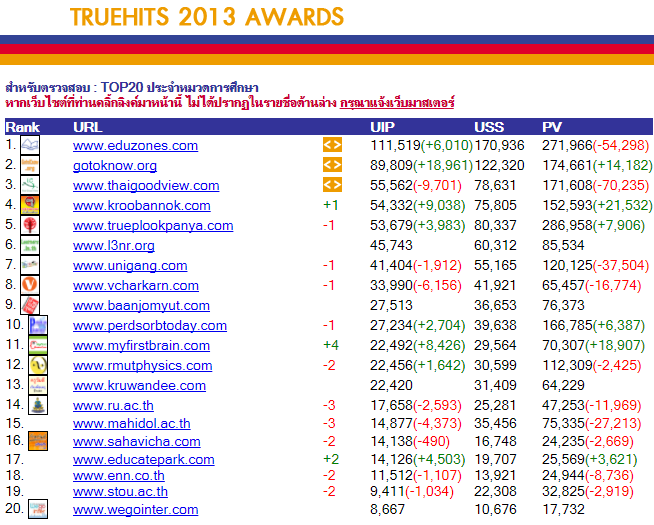Click the orange icon beside www.sahavicha.com
Image resolution: width=654 pixels, height=525 pixels.
(37, 440)
